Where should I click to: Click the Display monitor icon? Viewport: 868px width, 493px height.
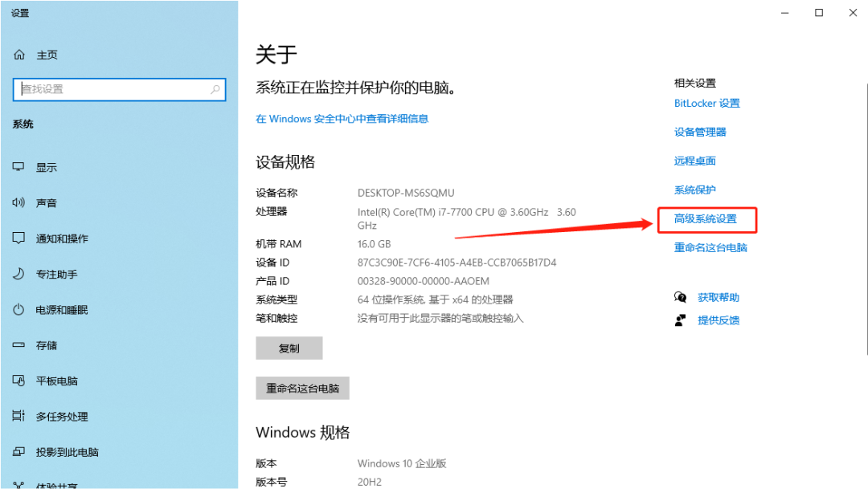pos(18,167)
